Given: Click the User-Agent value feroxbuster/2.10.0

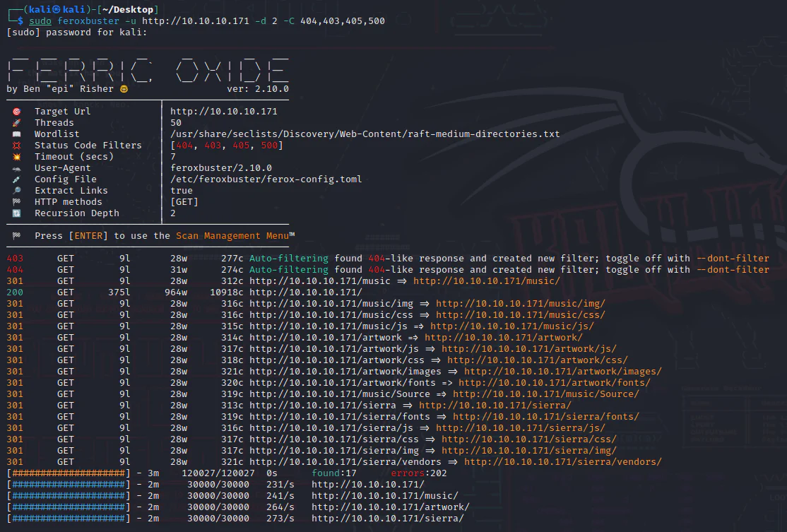Looking at the screenshot, I should [221, 168].
